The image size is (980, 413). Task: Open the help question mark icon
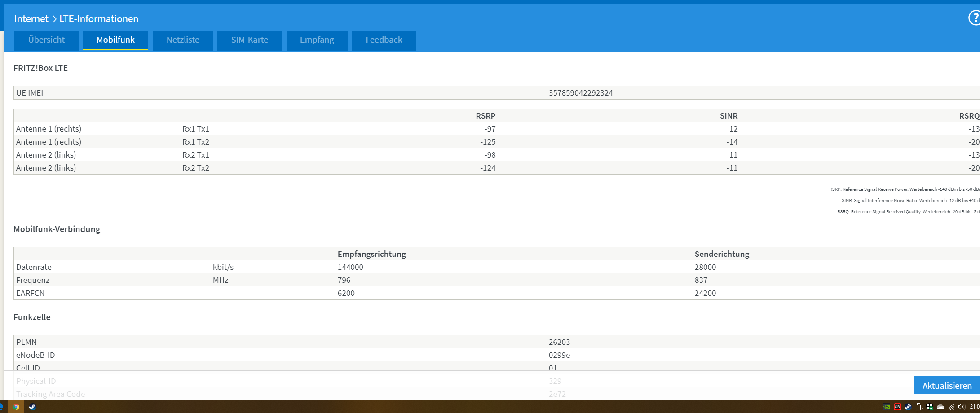(975, 18)
